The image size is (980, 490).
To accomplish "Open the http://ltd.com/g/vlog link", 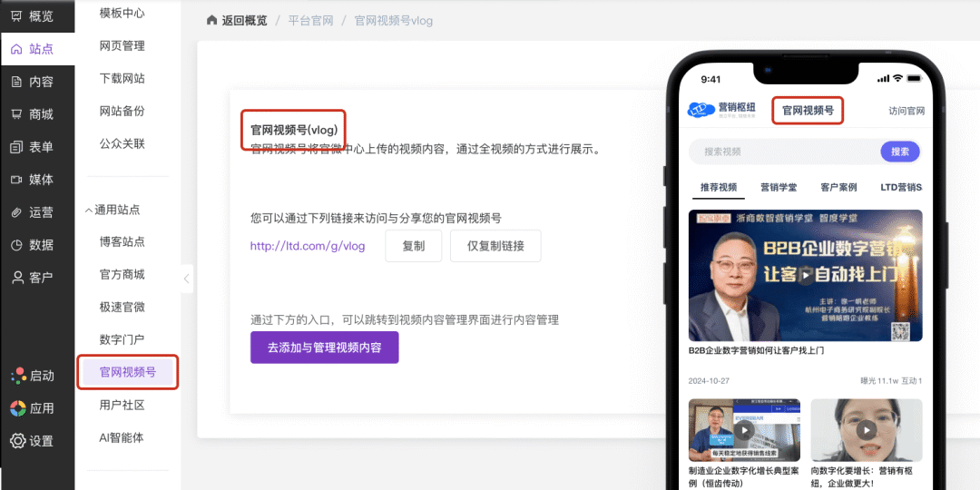I will click(x=308, y=246).
